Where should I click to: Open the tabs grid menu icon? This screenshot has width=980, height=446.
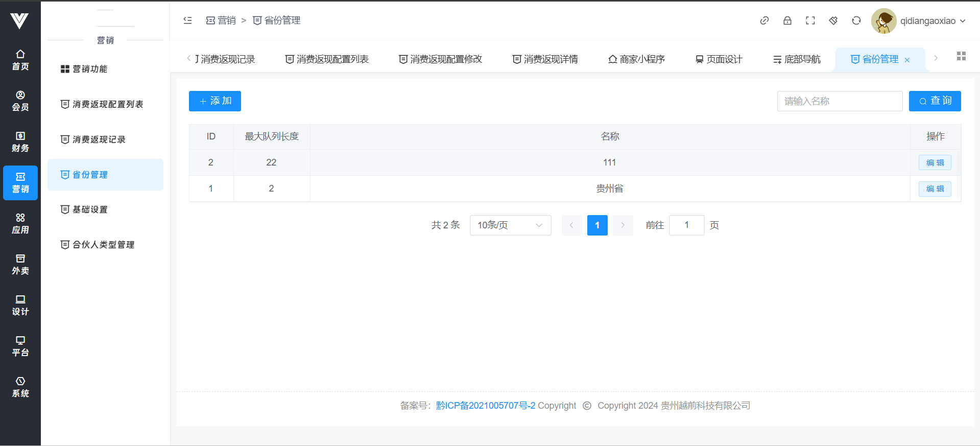[961, 56]
